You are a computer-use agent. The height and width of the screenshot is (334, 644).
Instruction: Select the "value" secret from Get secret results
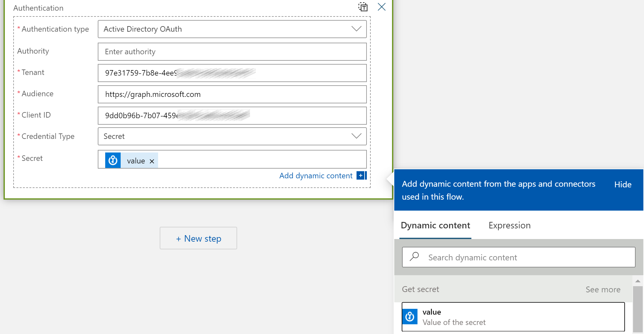click(513, 317)
